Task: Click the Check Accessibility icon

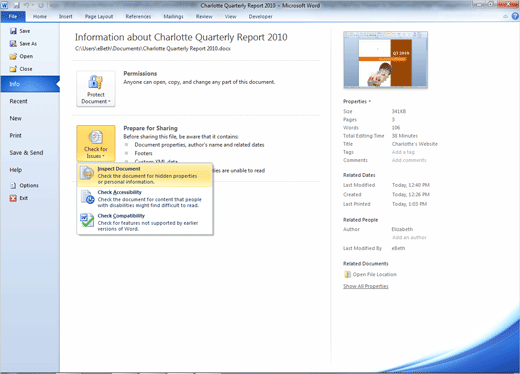Action: 88,197
